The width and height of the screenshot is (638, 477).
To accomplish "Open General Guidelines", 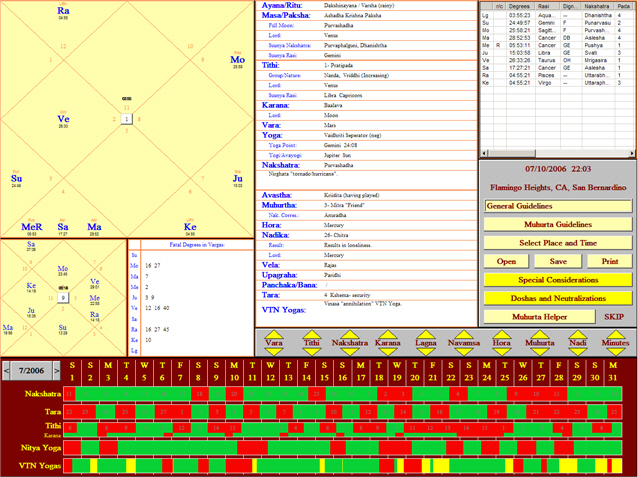I will click(x=558, y=206).
